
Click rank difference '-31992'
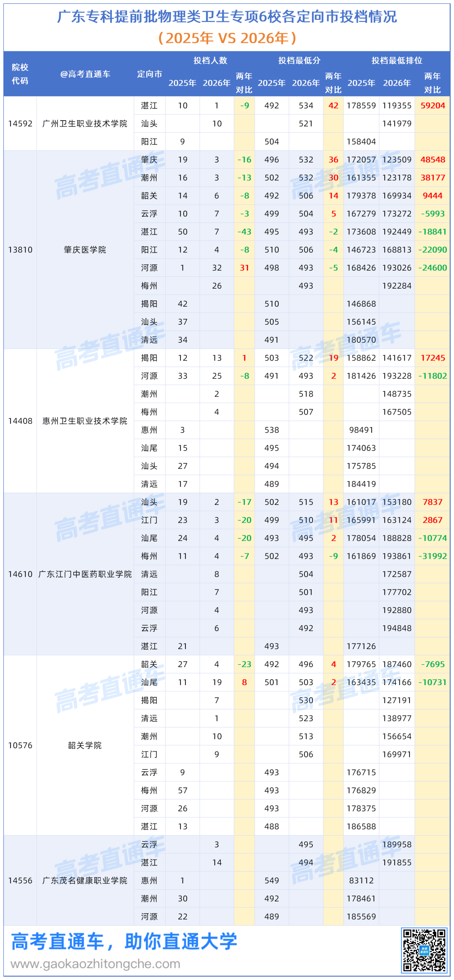[x=433, y=556]
